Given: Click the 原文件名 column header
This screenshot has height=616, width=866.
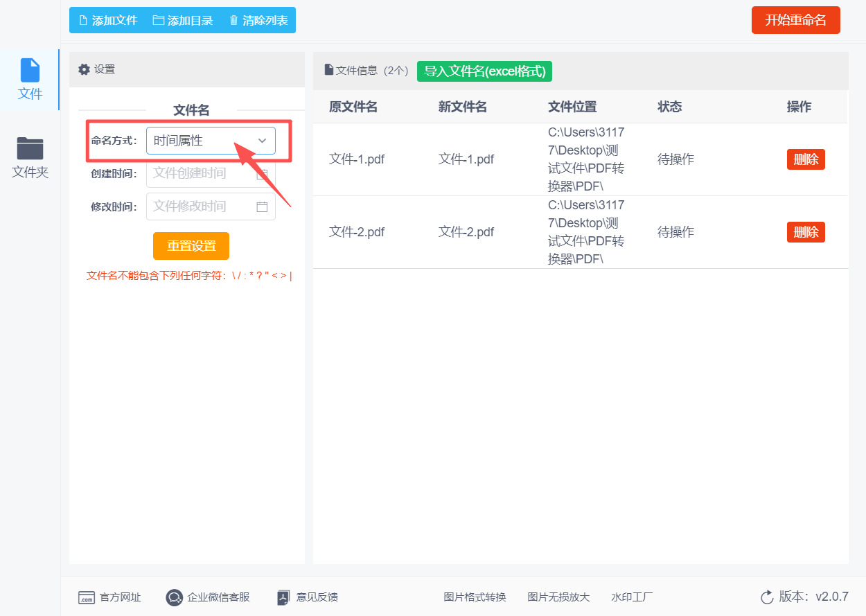Looking at the screenshot, I should coord(353,107).
